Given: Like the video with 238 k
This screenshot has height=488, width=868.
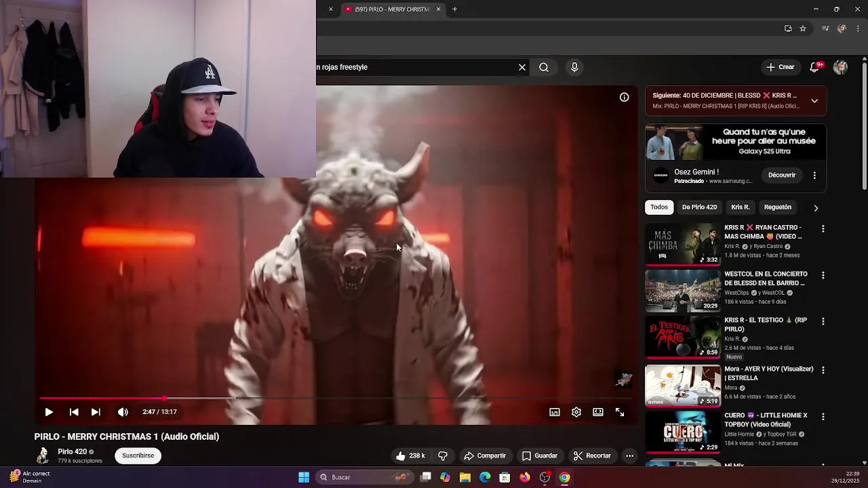Looking at the screenshot, I should click(410, 455).
